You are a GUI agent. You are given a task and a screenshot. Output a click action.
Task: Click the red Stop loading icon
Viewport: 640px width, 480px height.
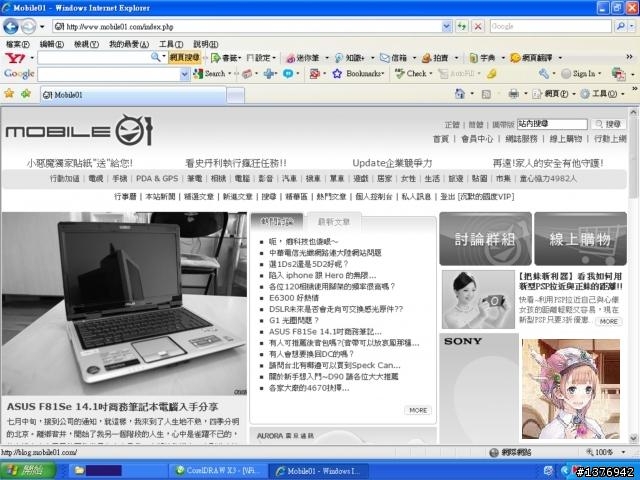click(x=478, y=27)
